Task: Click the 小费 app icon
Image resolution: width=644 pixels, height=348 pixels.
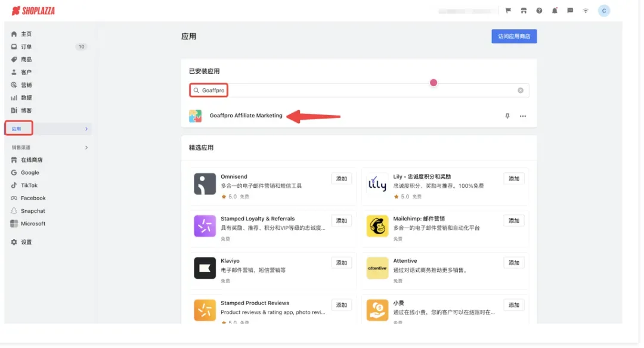Action: (377, 310)
